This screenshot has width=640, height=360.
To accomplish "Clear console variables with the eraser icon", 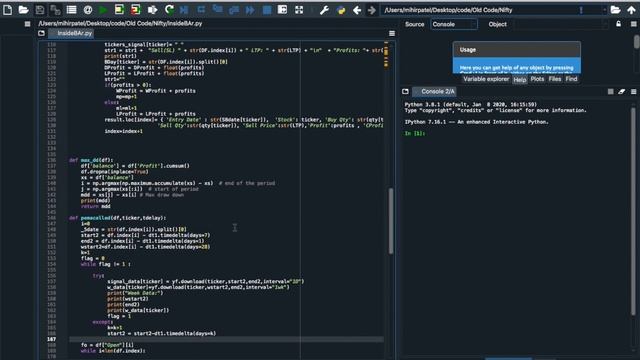I will coord(621,91).
